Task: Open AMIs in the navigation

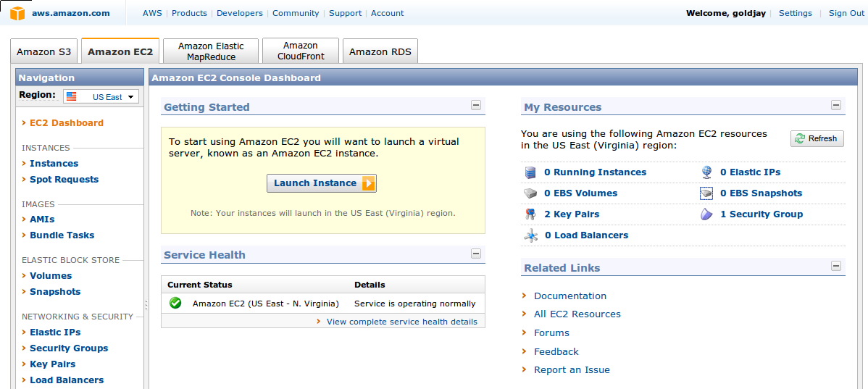Action: click(x=42, y=219)
